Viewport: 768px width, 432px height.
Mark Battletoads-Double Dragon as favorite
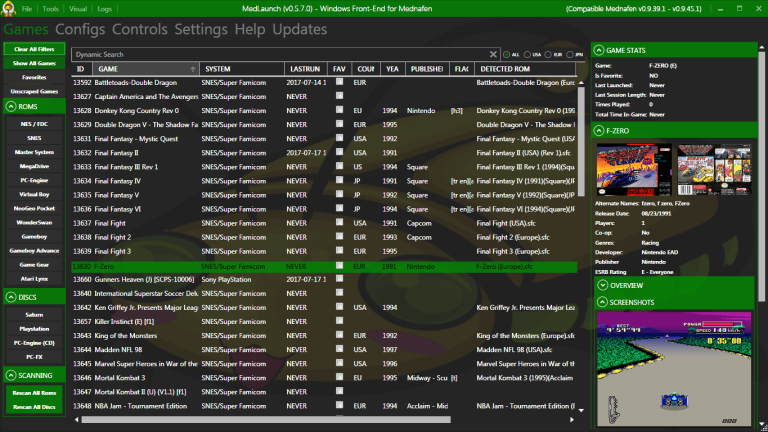(339, 82)
